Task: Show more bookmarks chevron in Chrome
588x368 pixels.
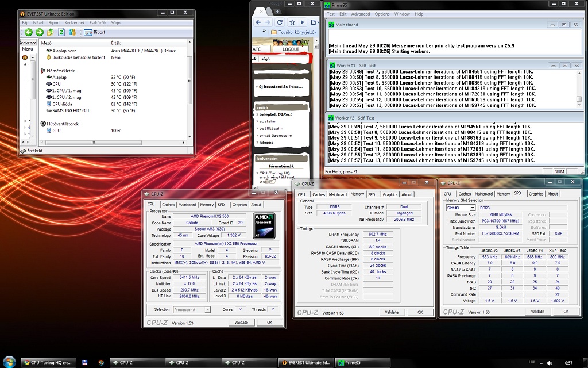Action: pyautogui.click(x=264, y=32)
